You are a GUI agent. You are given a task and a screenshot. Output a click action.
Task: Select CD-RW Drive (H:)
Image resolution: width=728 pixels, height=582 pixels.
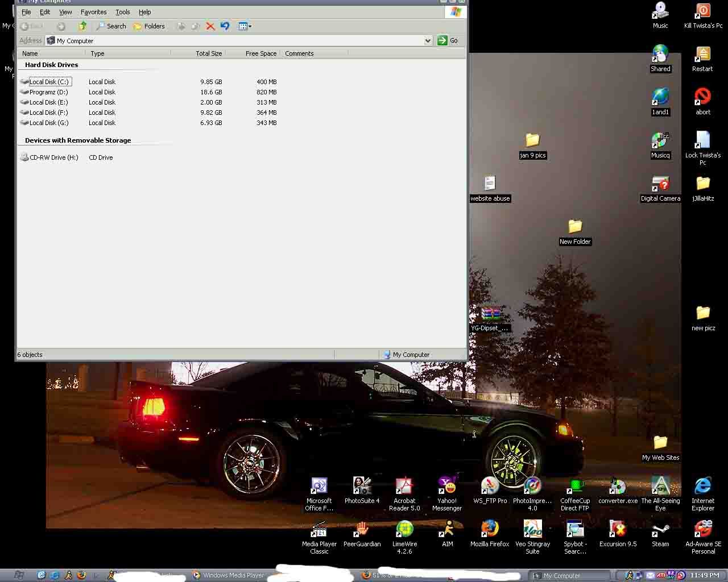coord(53,157)
